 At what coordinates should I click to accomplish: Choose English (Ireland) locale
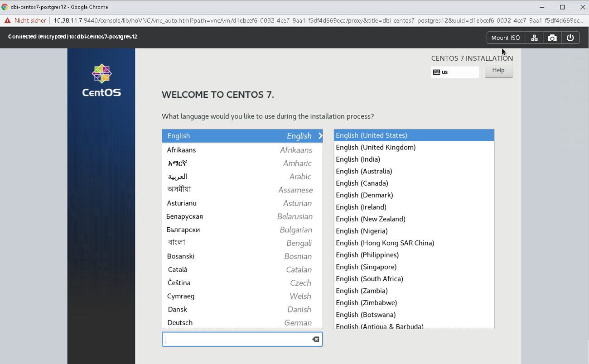(414, 207)
